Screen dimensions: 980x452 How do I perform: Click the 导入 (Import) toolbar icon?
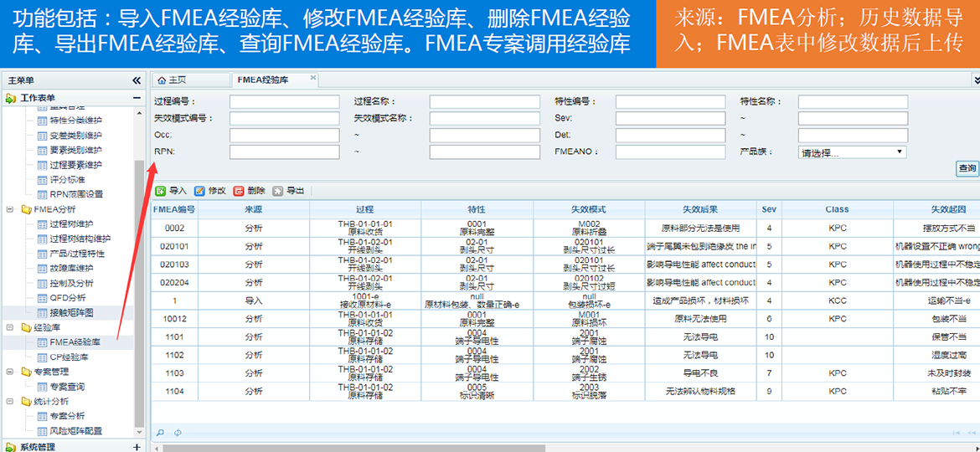point(161,191)
